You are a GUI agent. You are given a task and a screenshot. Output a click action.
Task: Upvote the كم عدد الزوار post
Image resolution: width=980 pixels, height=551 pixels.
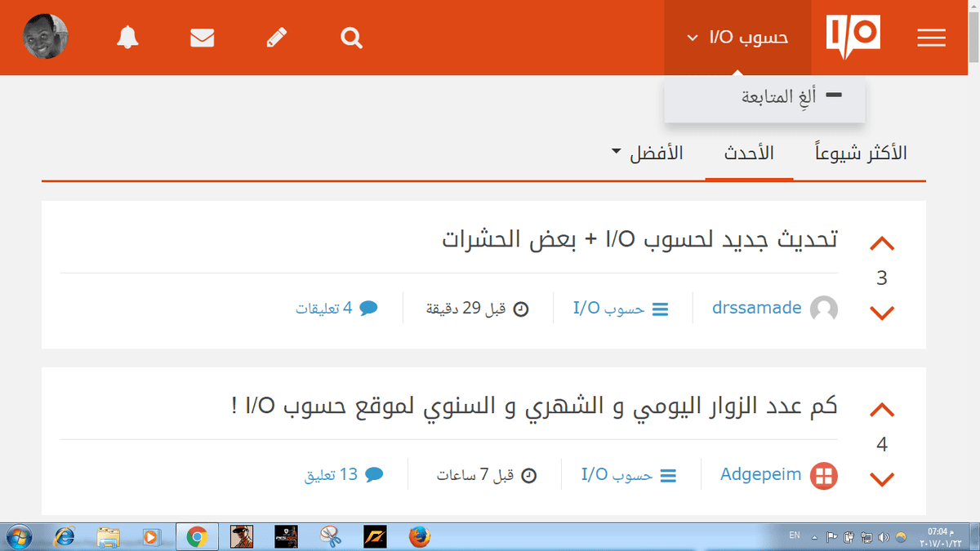click(x=882, y=410)
